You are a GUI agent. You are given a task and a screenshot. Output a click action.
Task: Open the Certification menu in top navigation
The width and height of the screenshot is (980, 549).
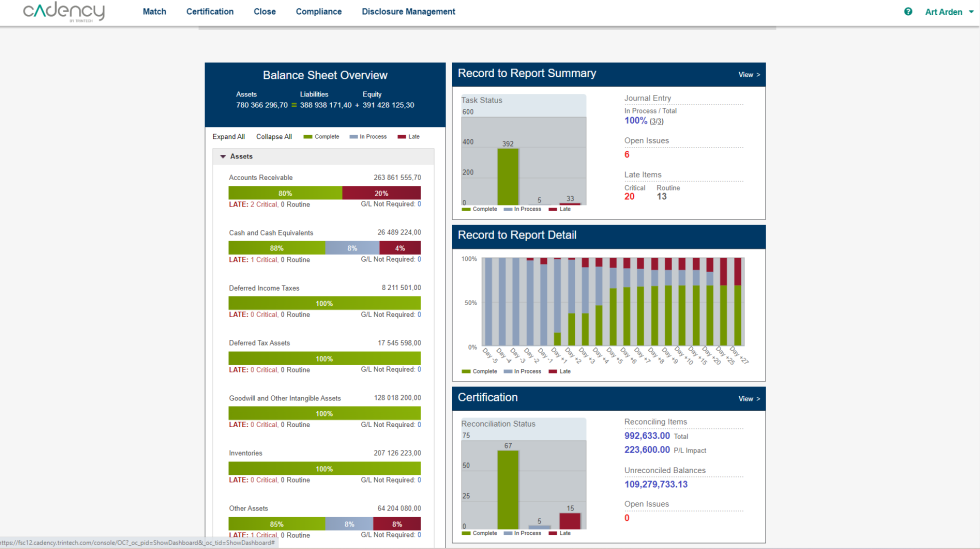click(x=210, y=12)
